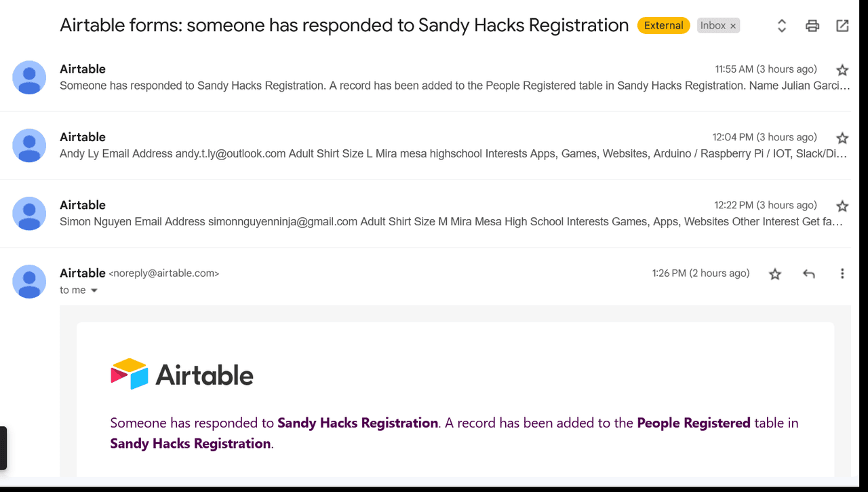Expand the 'to me' recipient details

94,290
